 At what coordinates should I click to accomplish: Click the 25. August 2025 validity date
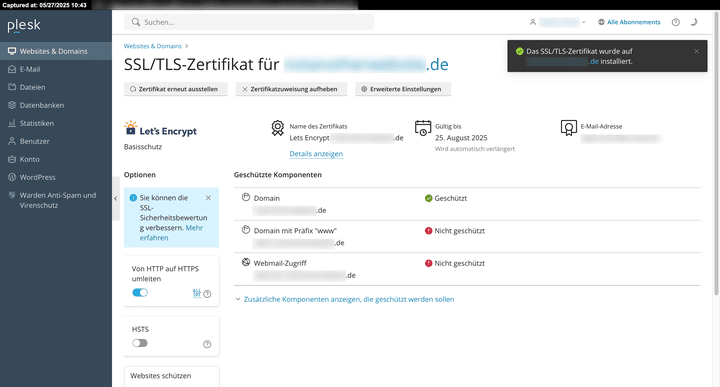[x=461, y=138]
